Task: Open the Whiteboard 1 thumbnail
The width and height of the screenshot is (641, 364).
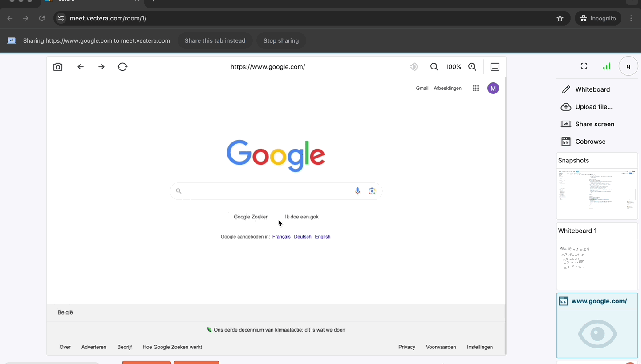Action: tap(597, 256)
